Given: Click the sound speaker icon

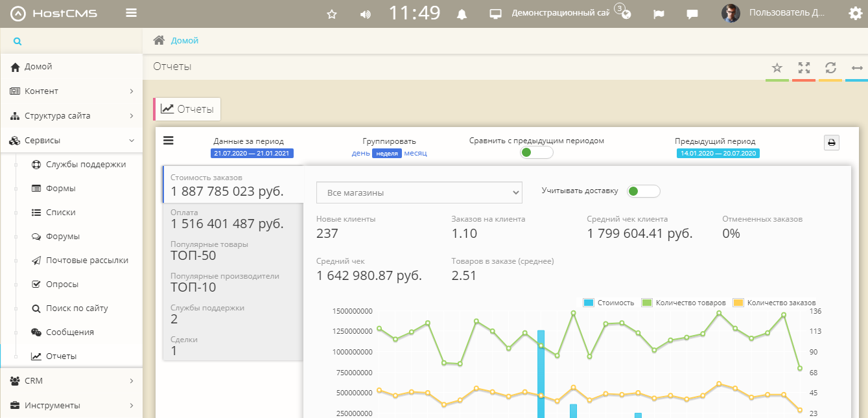Looking at the screenshot, I should click(x=366, y=14).
